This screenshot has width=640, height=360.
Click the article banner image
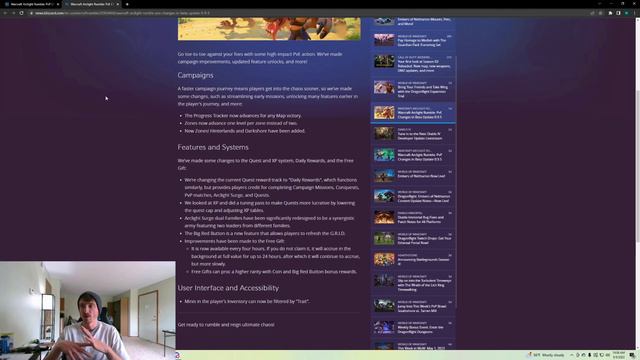[269, 29]
